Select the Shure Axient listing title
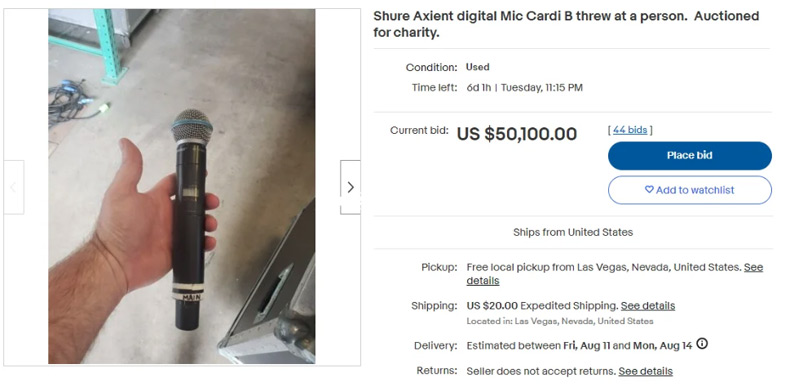800x389 pixels. 566,24
